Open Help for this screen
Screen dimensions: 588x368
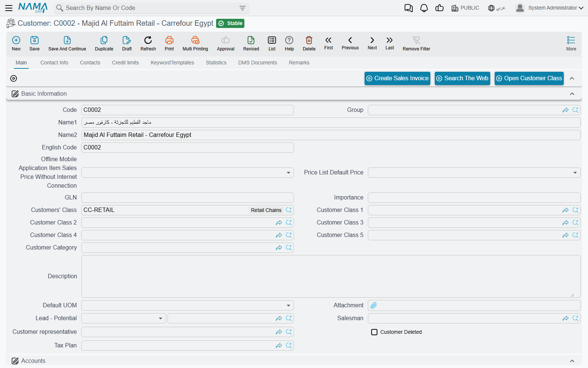[289, 43]
